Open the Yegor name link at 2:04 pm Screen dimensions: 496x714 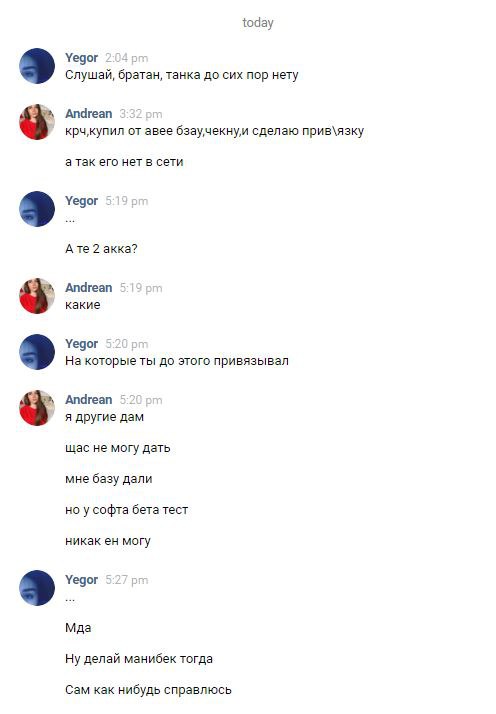[x=82, y=58]
